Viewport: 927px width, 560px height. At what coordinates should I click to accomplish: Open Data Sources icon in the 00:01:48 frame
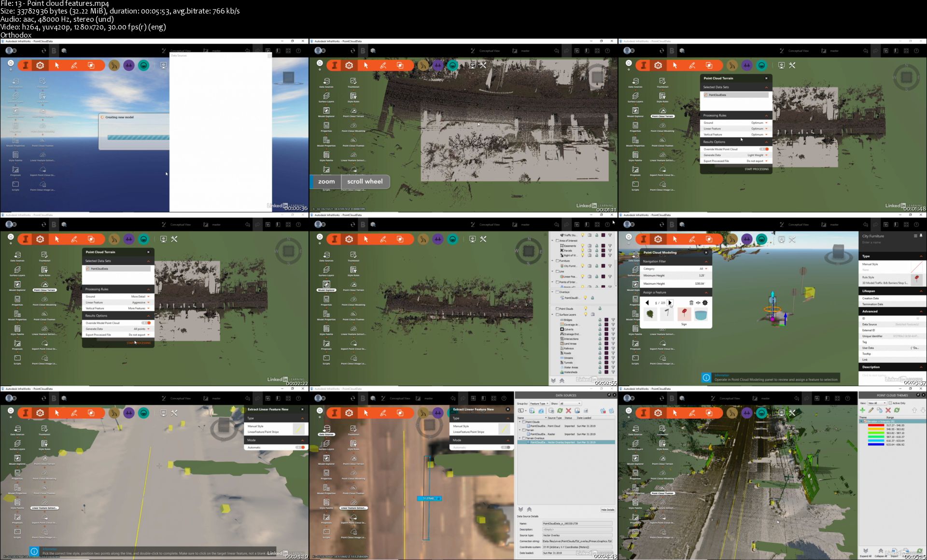(x=635, y=82)
